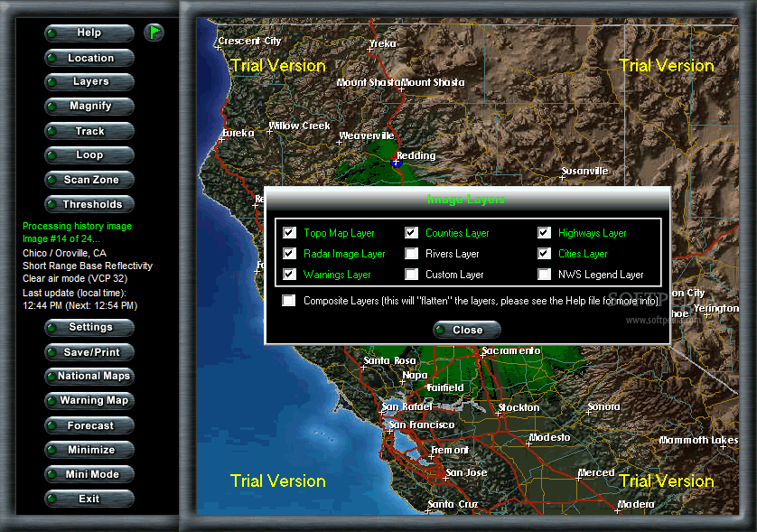Image resolution: width=757 pixels, height=532 pixels.
Task: Uncheck the Cities Layer checkbox
Action: point(544,254)
